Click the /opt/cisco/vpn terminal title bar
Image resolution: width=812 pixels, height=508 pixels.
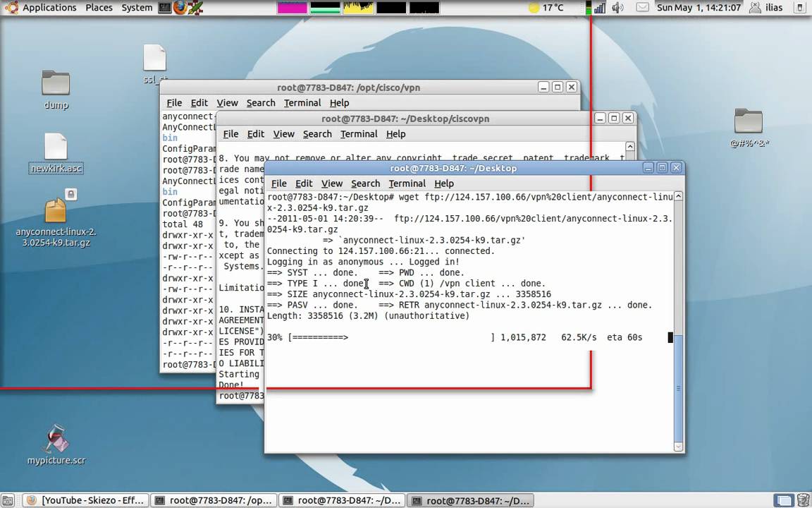[348, 87]
